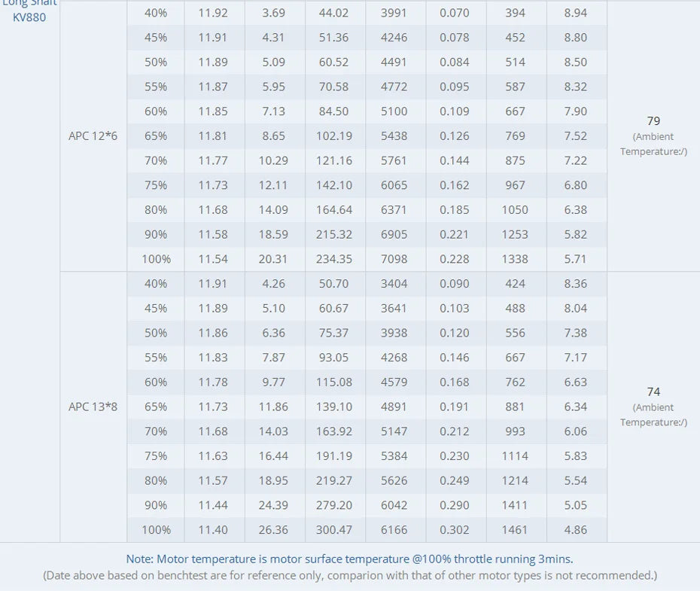The image size is (700, 591).
Task: Click the 20.31 current value
Action: [273, 259]
